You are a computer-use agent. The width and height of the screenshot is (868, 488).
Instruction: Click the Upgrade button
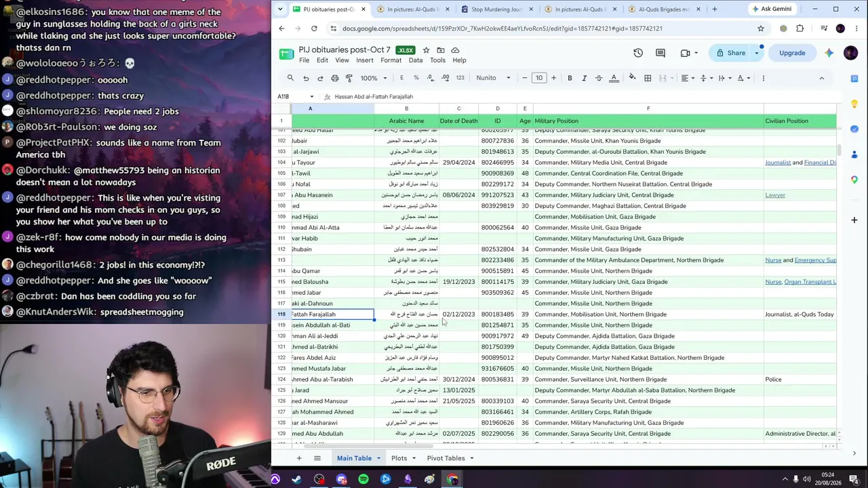[792, 53]
